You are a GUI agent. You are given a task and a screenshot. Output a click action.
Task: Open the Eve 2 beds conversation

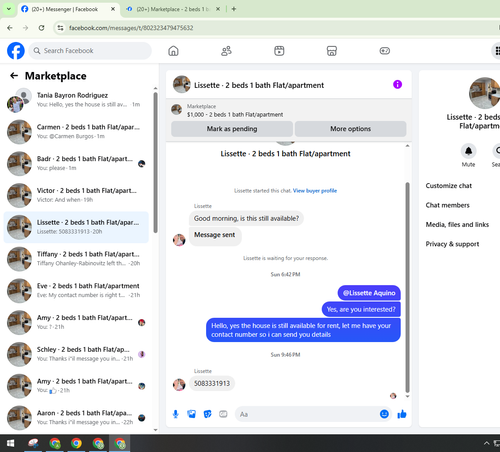pyautogui.click(x=76, y=290)
